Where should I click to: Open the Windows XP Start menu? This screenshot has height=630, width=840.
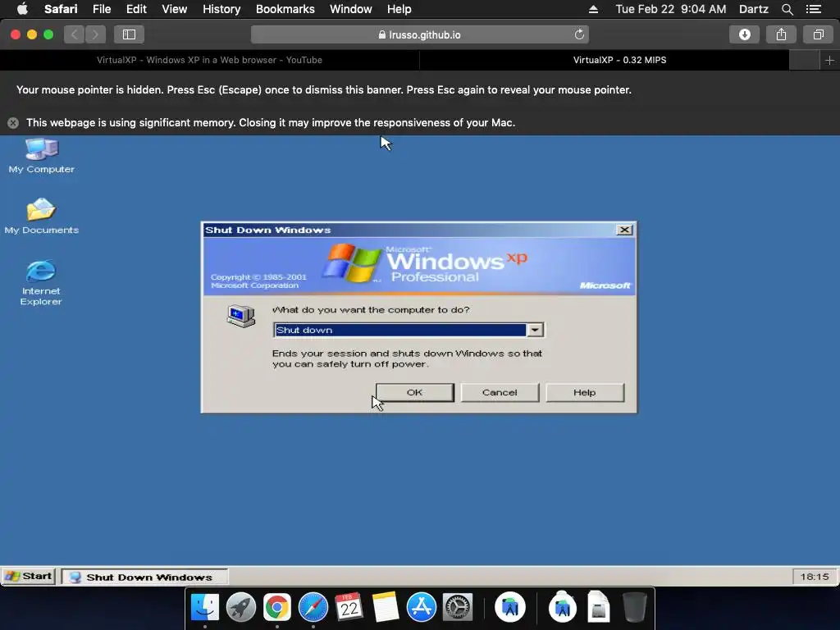click(x=29, y=577)
